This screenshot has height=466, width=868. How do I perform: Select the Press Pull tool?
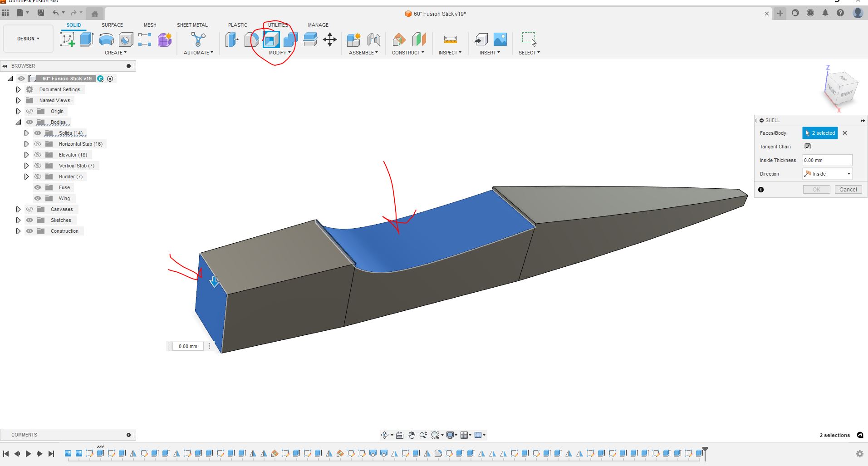click(x=232, y=40)
